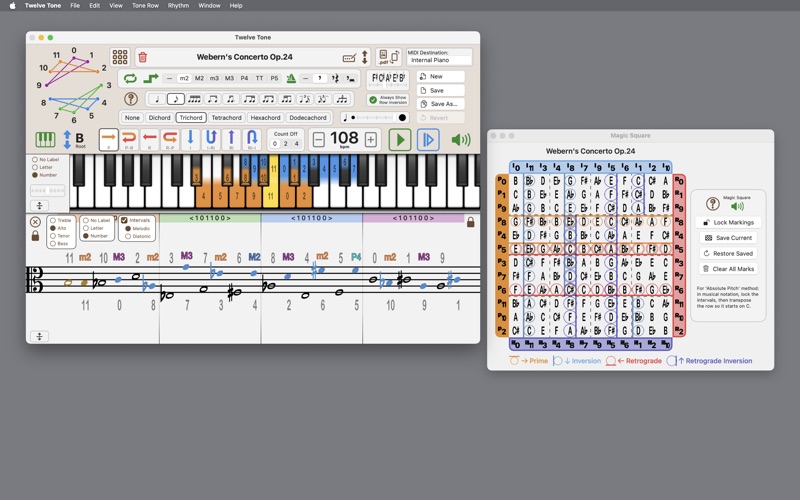Open the View menu
The width and height of the screenshot is (800, 500).
[116, 6]
